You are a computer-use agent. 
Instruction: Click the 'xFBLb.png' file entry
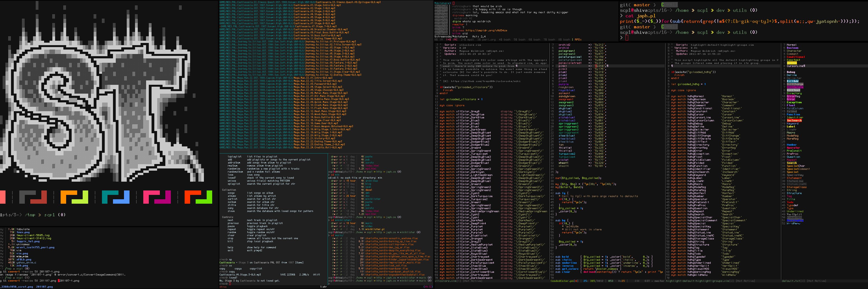[x=24, y=259]
